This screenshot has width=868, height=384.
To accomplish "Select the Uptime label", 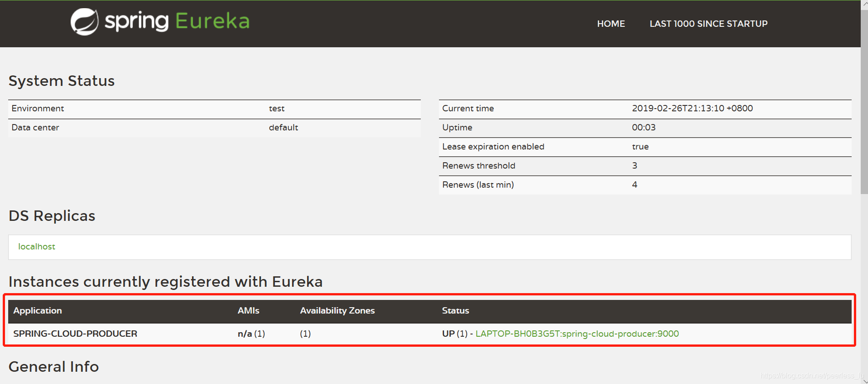I will (x=457, y=128).
